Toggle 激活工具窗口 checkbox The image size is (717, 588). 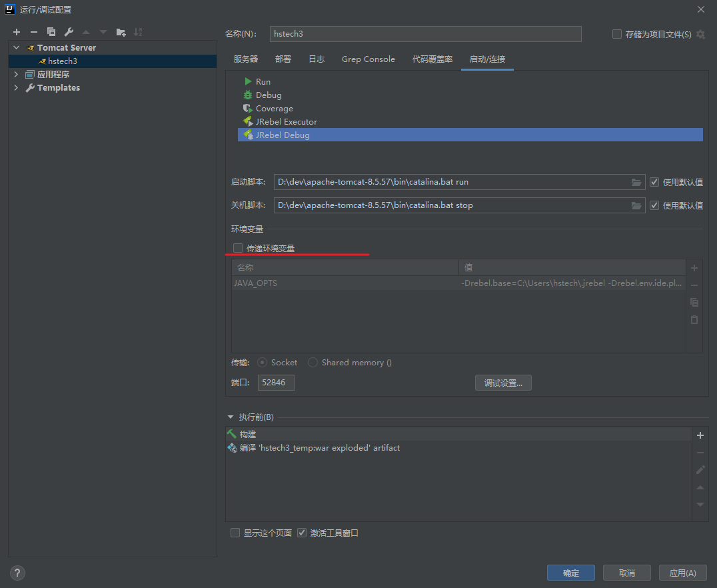tap(302, 533)
